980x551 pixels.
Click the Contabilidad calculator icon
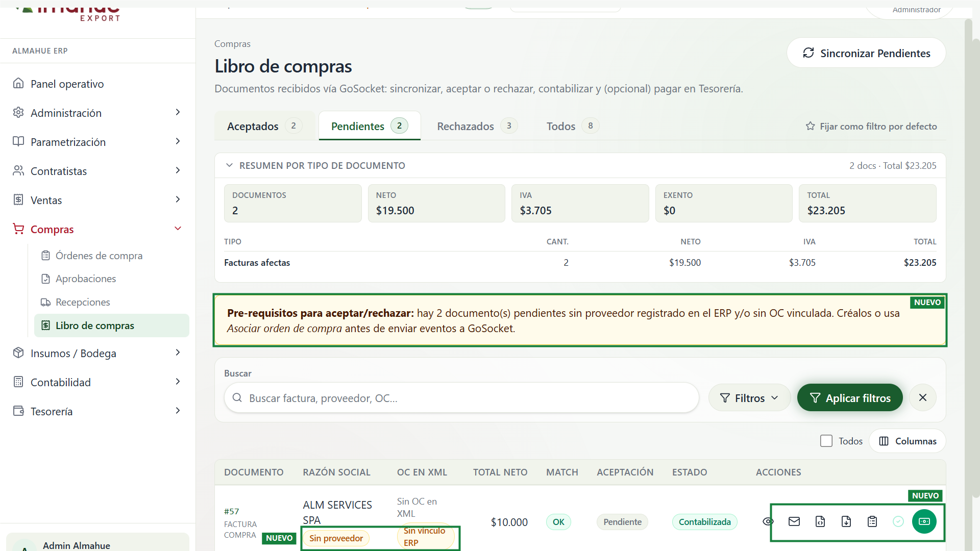(18, 382)
